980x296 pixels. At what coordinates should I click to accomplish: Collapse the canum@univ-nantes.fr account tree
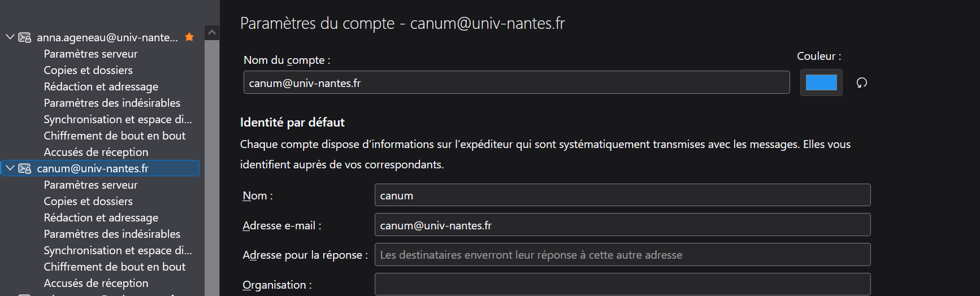pos(10,168)
